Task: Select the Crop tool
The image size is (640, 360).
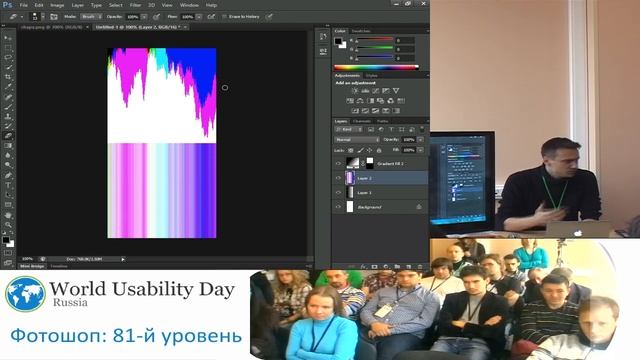Action: point(8,77)
